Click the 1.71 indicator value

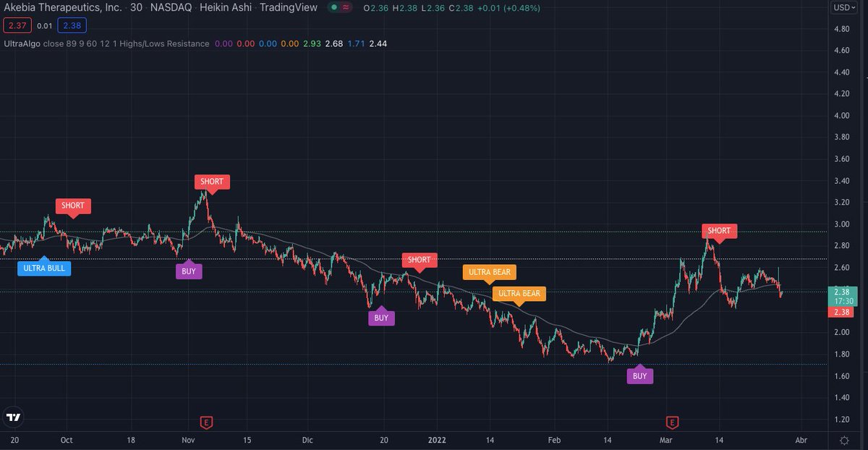356,43
